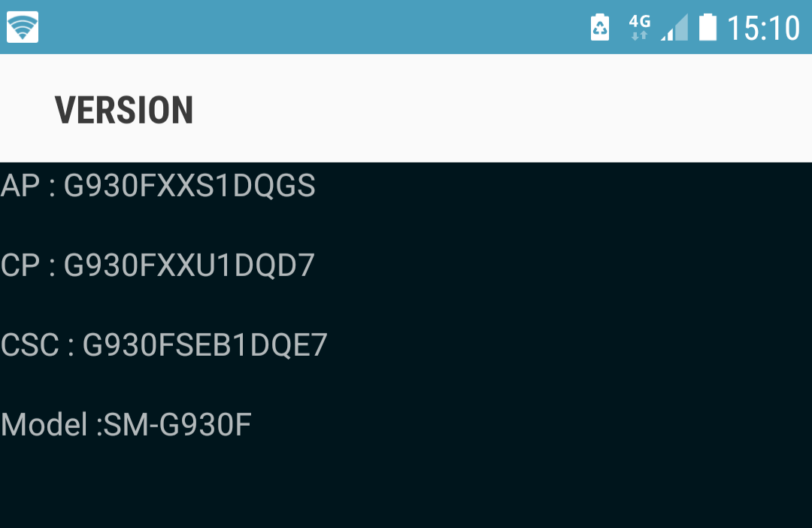Tap the 4G network indicator
The width and height of the screenshot is (812, 528).
[640, 21]
